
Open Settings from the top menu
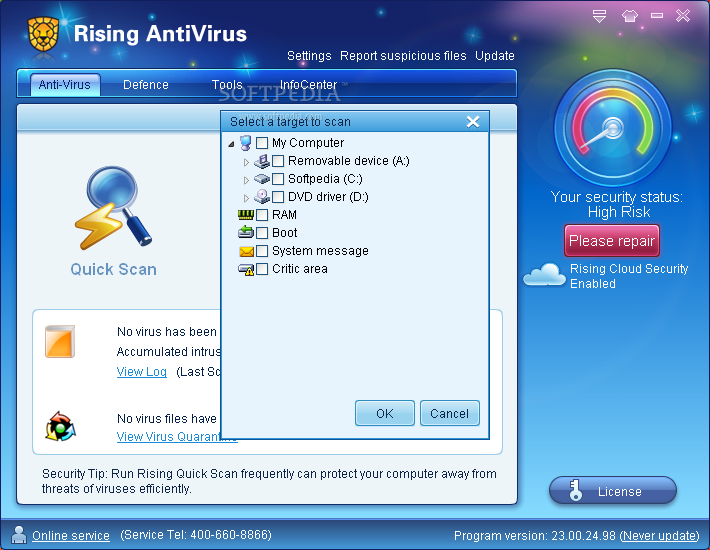pyautogui.click(x=309, y=56)
